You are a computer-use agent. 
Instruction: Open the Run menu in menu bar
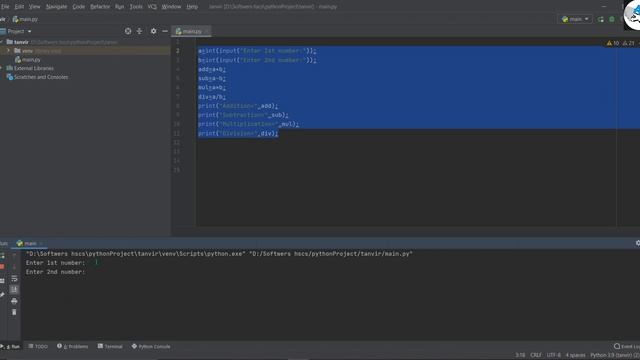[119, 7]
